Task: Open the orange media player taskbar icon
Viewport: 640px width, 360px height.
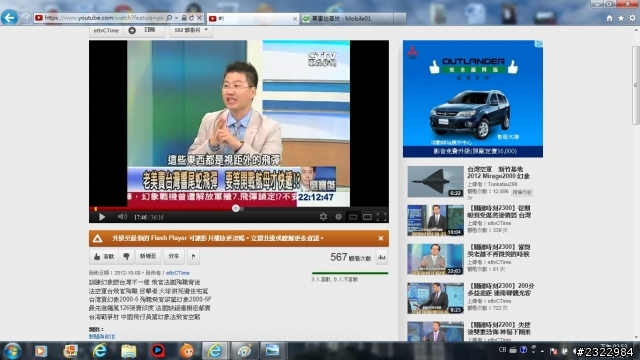Action: tap(41, 351)
